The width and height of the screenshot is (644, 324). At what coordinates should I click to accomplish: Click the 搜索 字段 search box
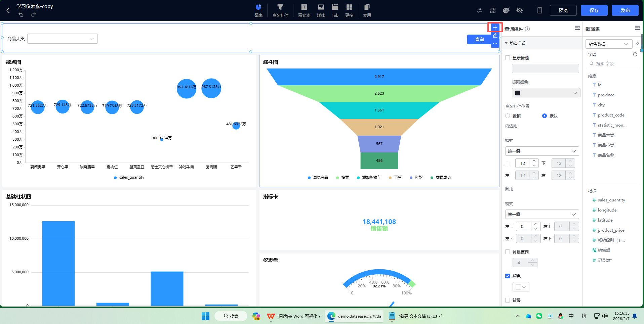[x=613, y=63]
